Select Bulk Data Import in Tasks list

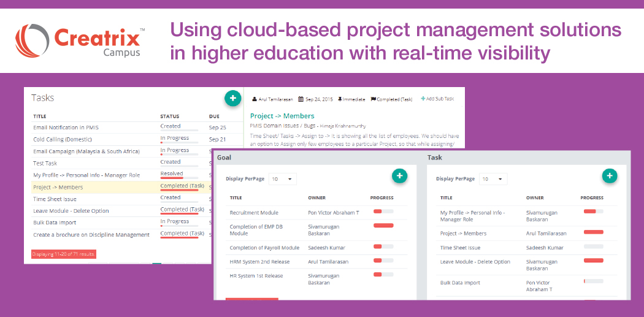point(55,222)
